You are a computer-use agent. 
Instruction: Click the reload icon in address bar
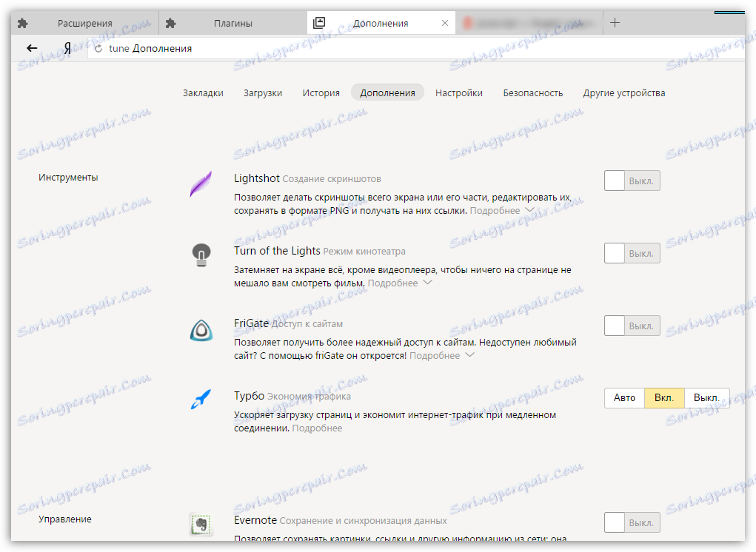pos(98,49)
